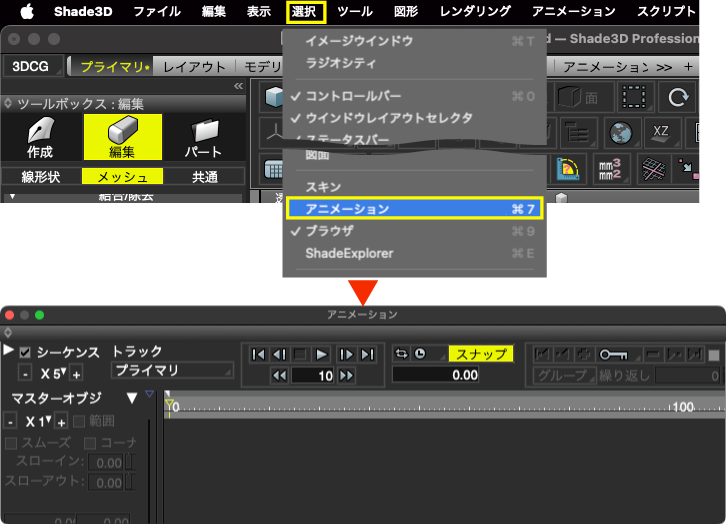Image resolution: width=726 pixels, height=524 pixels.
Task: Select the XZ plane icon
Action: (661, 133)
